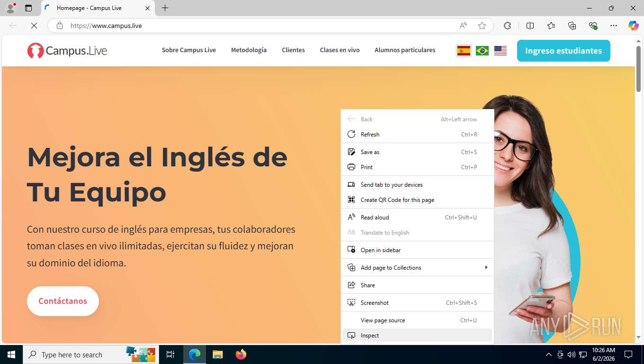Open the tab actions menu icon
This screenshot has width=644, height=364.
[x=28, y=8]
